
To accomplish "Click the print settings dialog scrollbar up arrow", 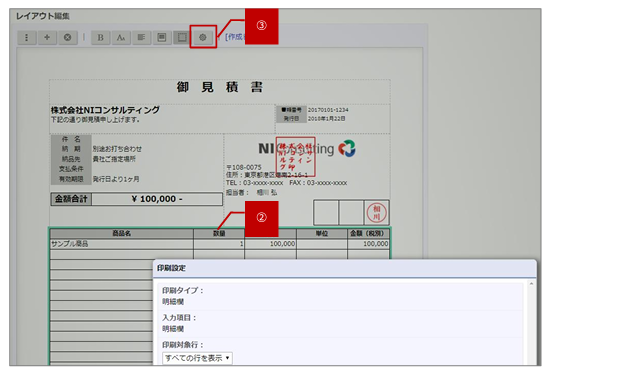I will (x=531, y=284).
